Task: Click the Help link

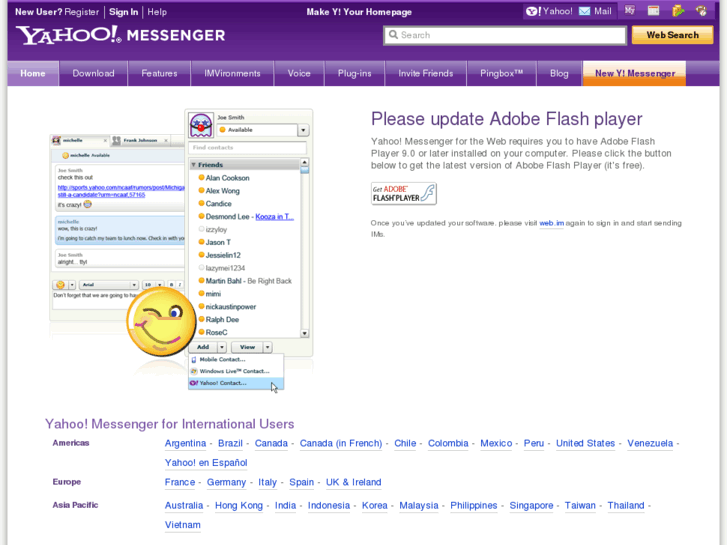Action: (157, 12)
